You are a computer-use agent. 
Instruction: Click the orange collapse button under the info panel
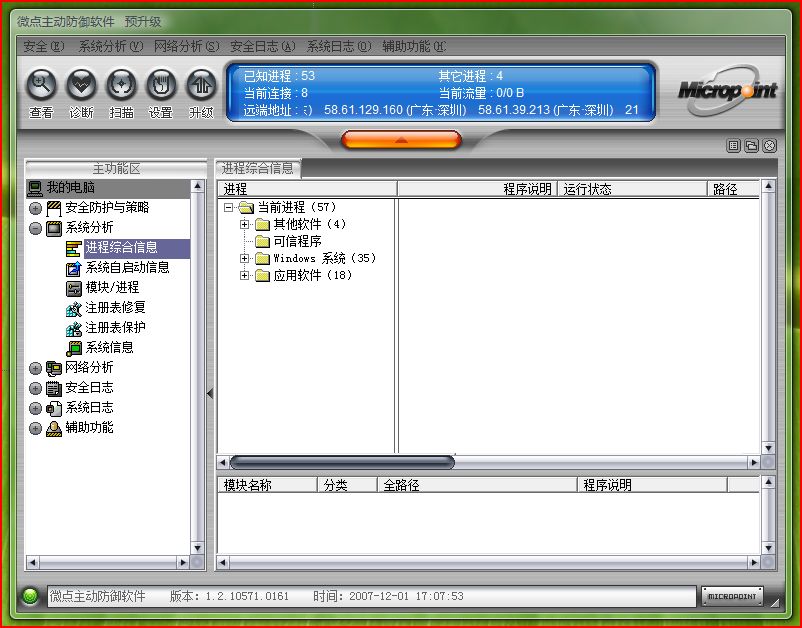click(401, 140)
